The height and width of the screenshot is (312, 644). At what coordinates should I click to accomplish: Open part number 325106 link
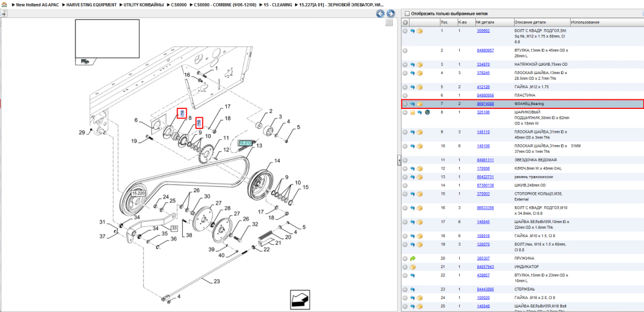[x=483, y=112]
